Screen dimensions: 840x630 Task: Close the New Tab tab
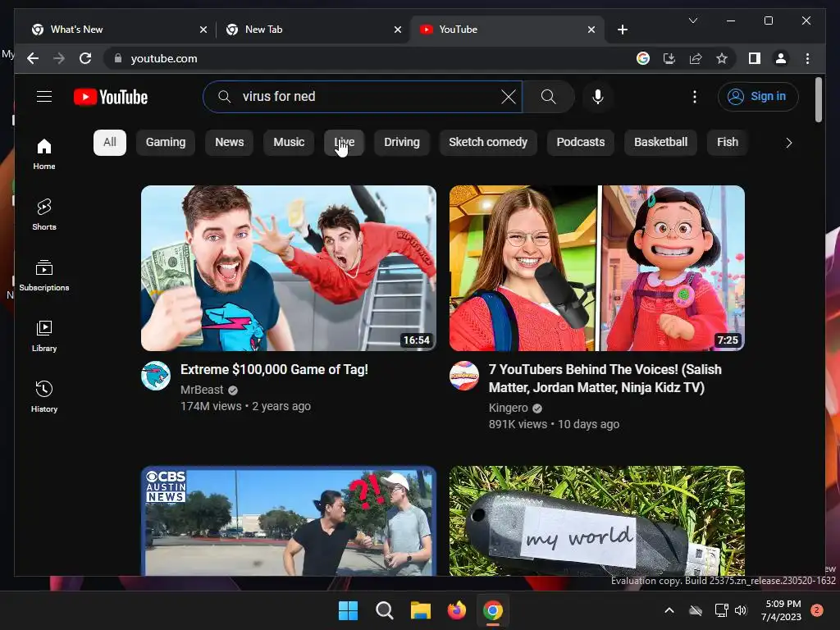click(398, 30)
